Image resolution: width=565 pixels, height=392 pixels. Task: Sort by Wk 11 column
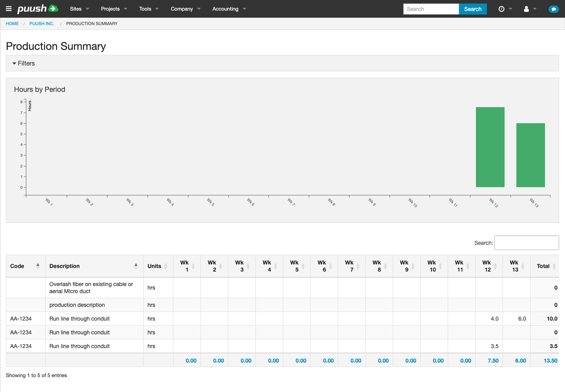point(461,266)
